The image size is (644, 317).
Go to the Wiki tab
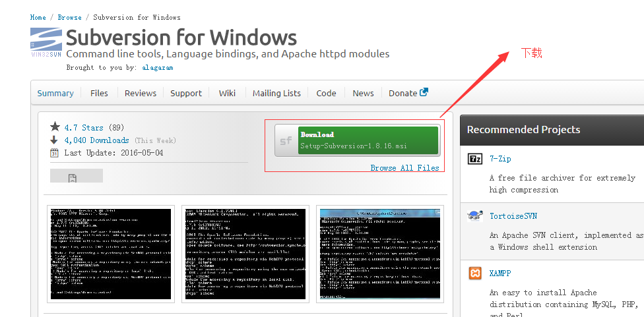(227, 93)
